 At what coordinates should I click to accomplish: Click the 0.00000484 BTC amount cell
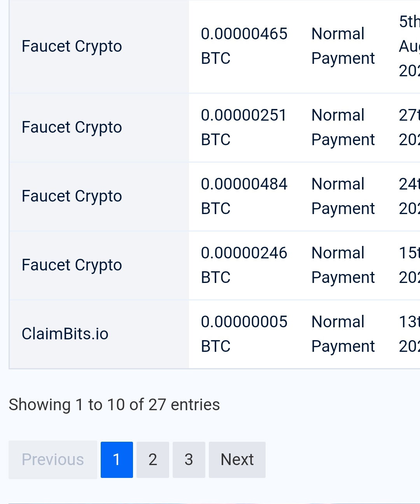[244, 196]
